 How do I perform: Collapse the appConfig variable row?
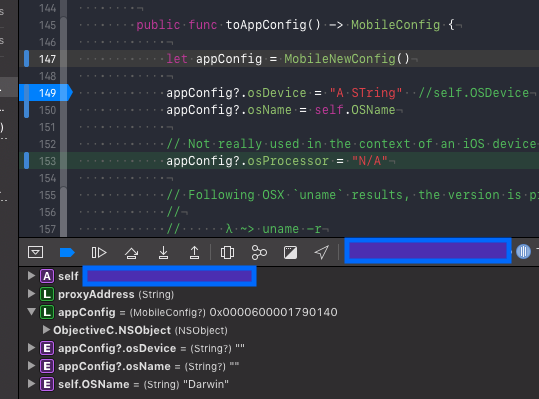[x=32, y=312]
